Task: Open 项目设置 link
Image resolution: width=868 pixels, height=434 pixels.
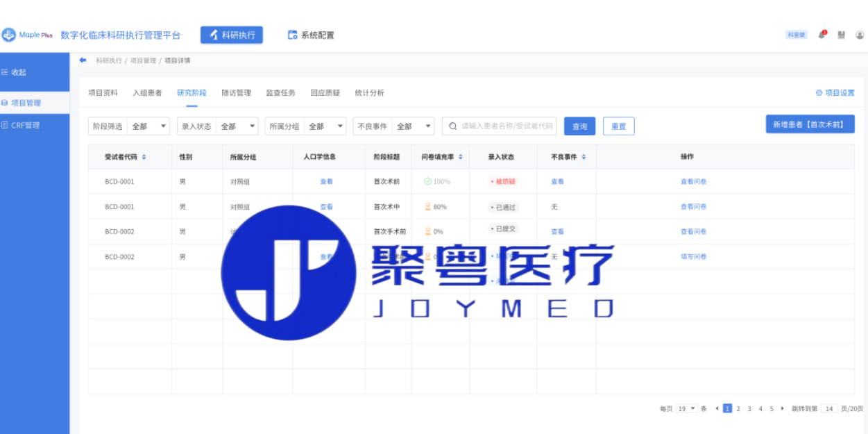Action: pos(835,93)
